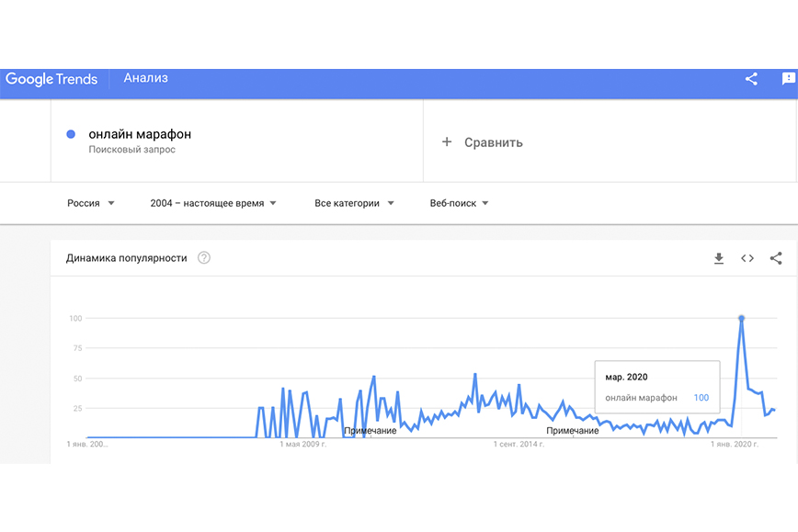Click the 50 y-axis label
The width and height of the screenshot is (798, 532).
pyautogui.click(x=77, y=379)
